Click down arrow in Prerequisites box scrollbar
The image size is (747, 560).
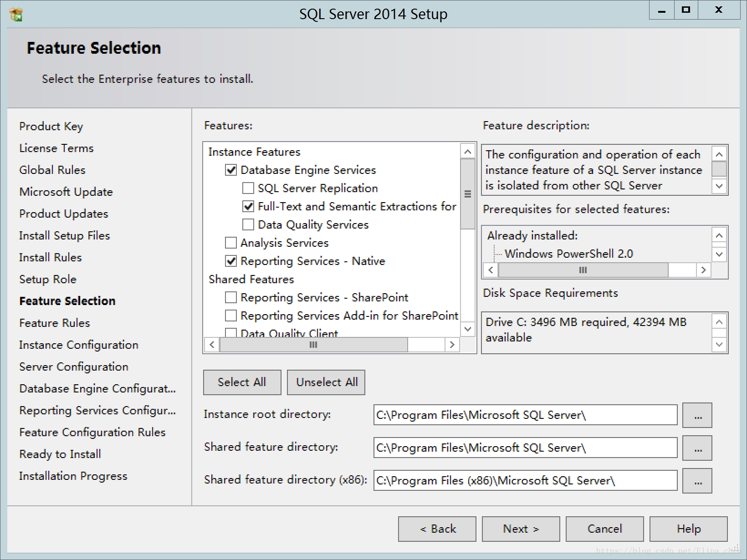(x=719, y=254)
